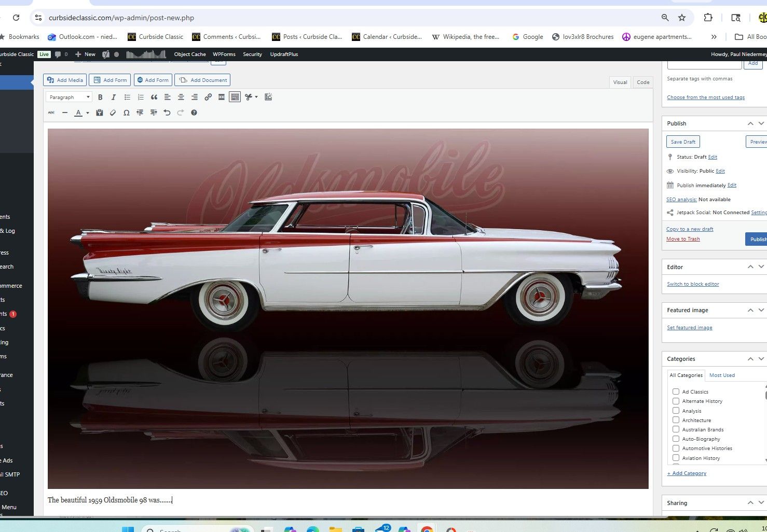Screen dimensions: 767x532
Task: Apply blockquote formatting
Action: pos(154,97)
